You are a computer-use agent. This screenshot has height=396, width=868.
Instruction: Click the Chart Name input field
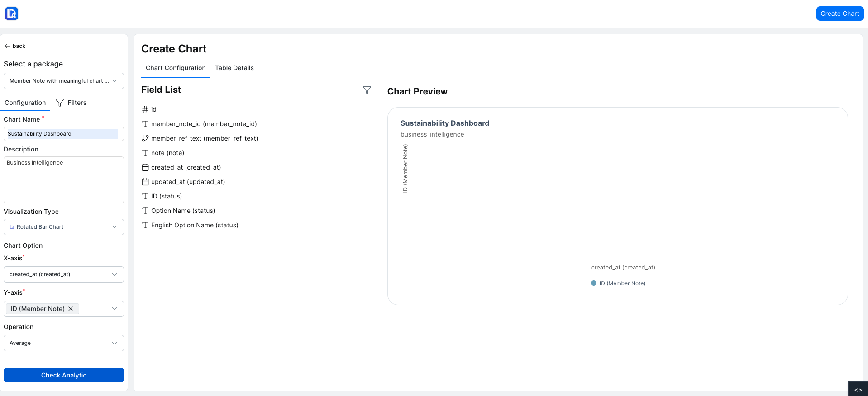pos(63,133)
